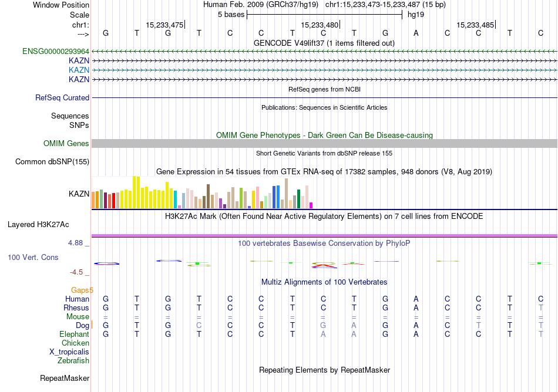Click the 15,233,485 position marker
558x392 pixels.
tap(475, 25)
